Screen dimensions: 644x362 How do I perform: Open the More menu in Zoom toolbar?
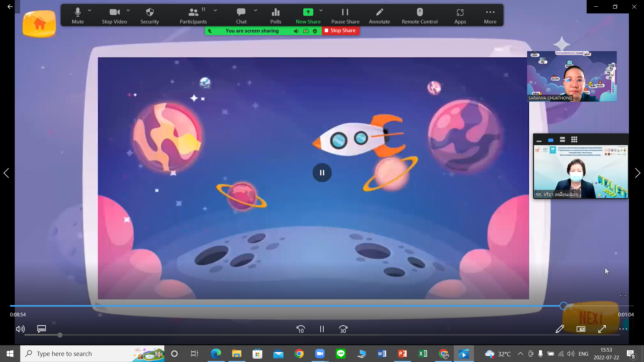pos(490,15)
